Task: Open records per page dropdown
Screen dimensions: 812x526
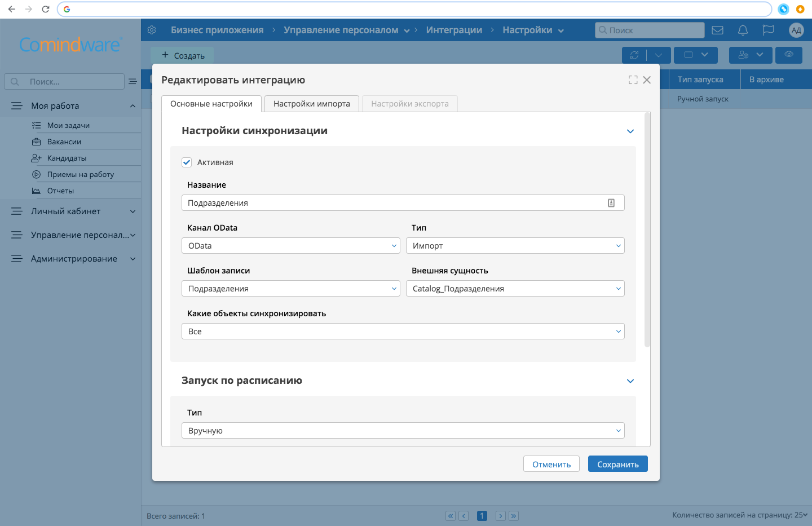Action: point(801,515)
